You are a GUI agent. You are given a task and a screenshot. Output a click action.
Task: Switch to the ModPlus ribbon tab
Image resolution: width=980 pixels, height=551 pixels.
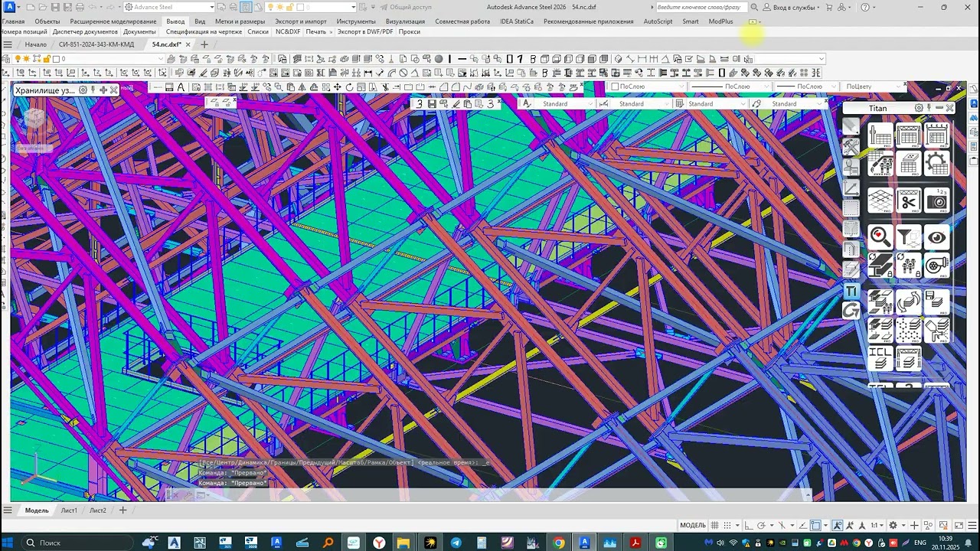coord(720,21)
